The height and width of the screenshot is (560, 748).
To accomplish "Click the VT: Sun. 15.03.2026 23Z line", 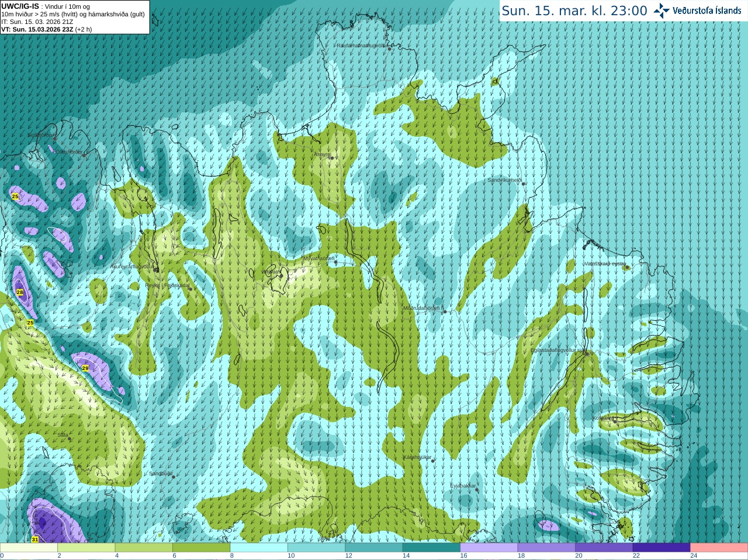I will click(46, 29).
